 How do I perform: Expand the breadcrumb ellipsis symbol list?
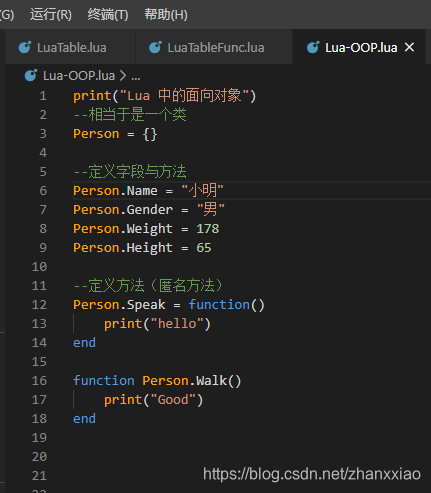click(x=136, y=77)
